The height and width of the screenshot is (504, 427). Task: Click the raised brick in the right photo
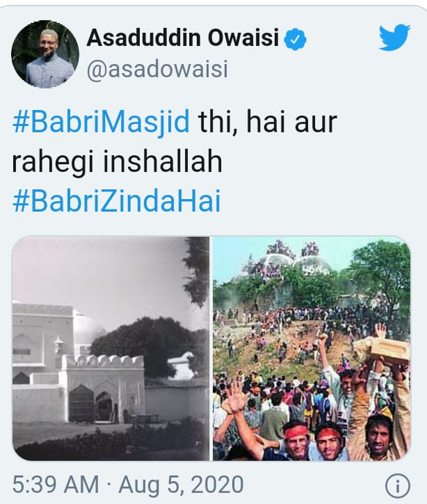coord(382,349)
